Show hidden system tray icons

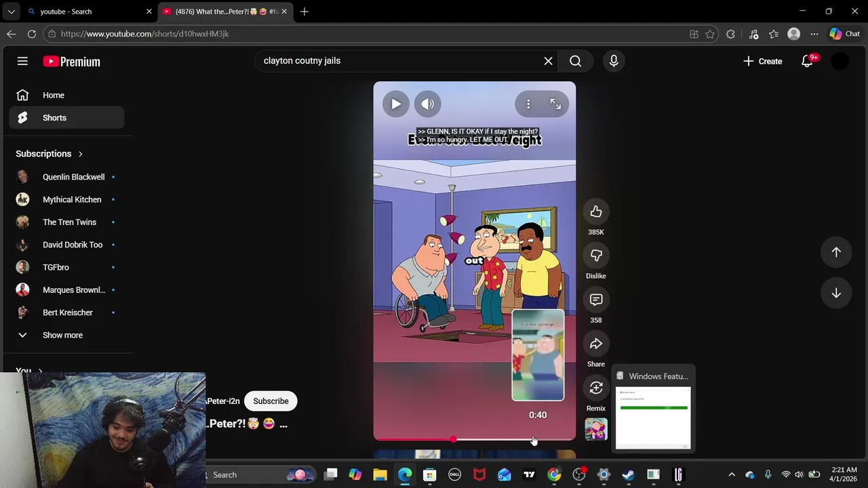731,475
